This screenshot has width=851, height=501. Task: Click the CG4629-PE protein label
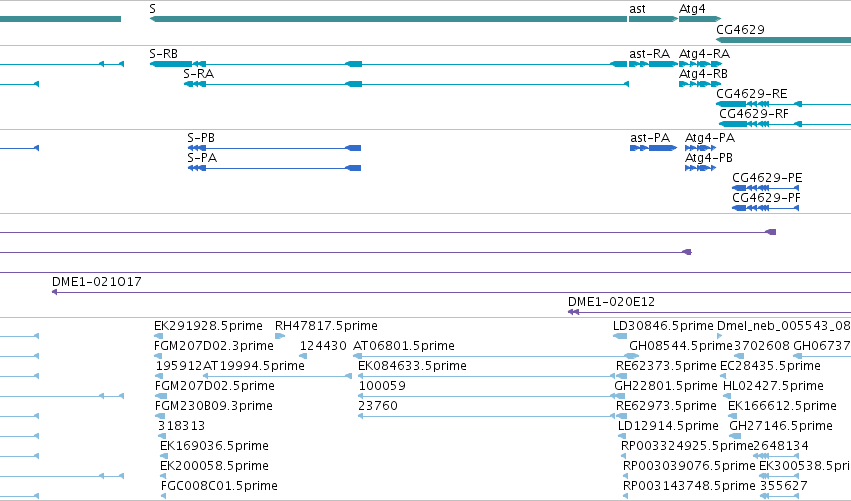767,178
